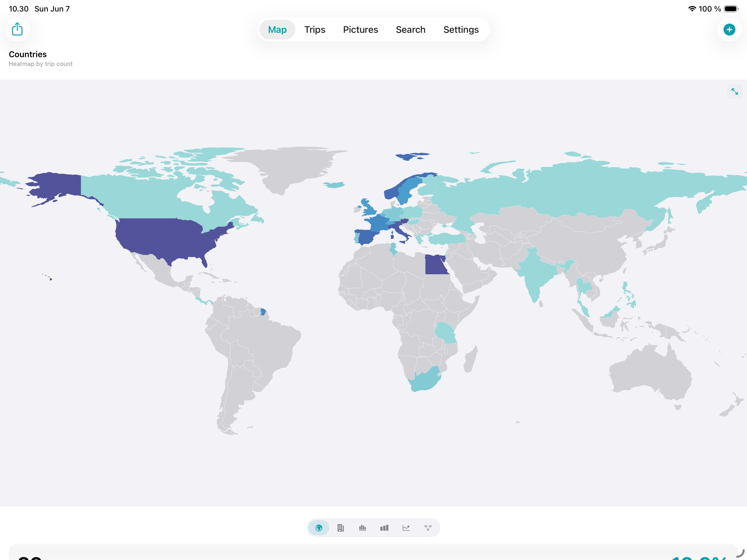This screenshot has height=560, width=747.
Task: Open the histogram bar chart view
Action: 362,527
